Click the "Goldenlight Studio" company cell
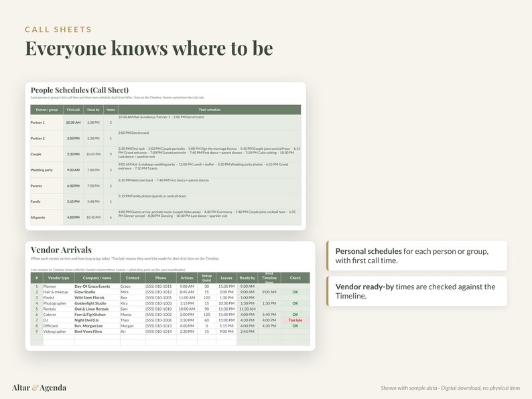The width and height of the screenshot is (532, 399). coord(97,303)
